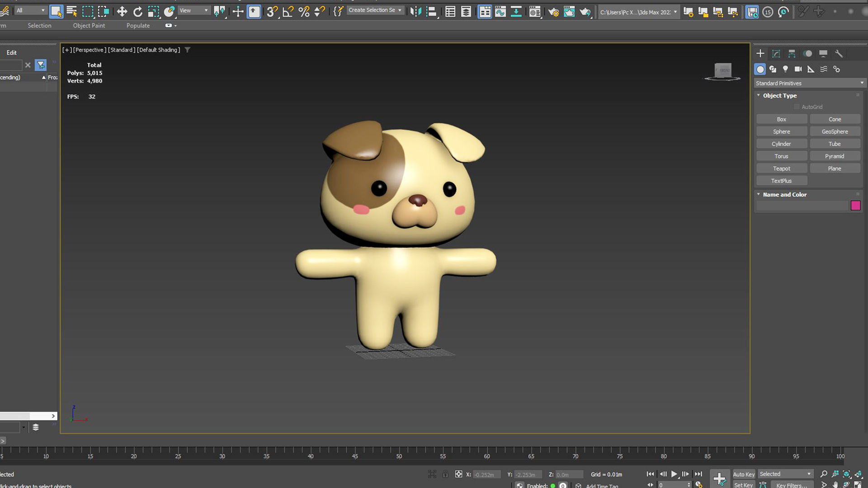Toggle Window/Crossing selection mode

tap(104, 11)
